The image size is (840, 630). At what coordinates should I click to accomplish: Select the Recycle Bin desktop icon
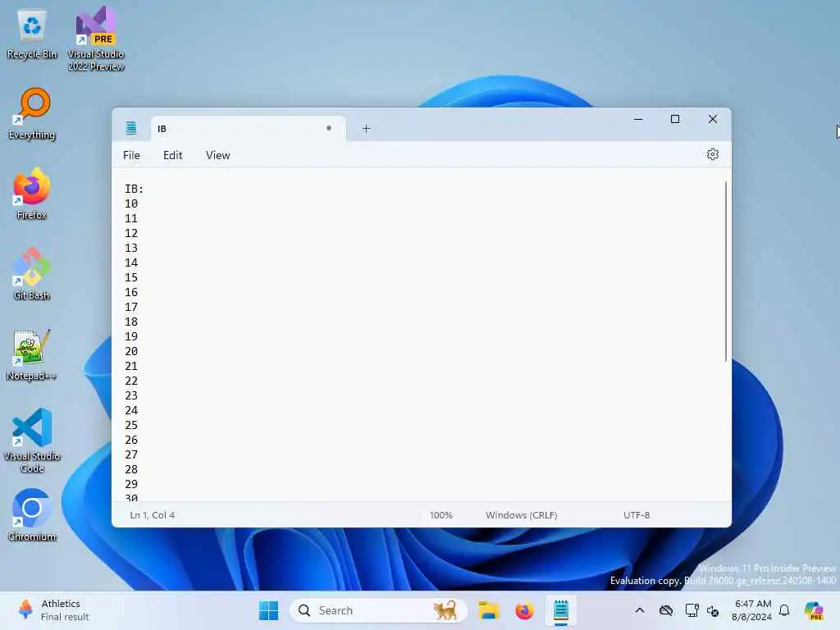point(32,34)
